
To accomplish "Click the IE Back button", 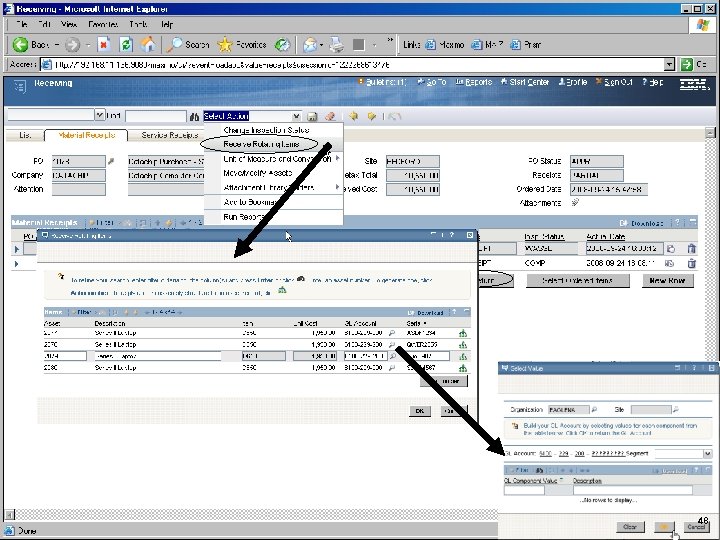I will pos(30,45).
